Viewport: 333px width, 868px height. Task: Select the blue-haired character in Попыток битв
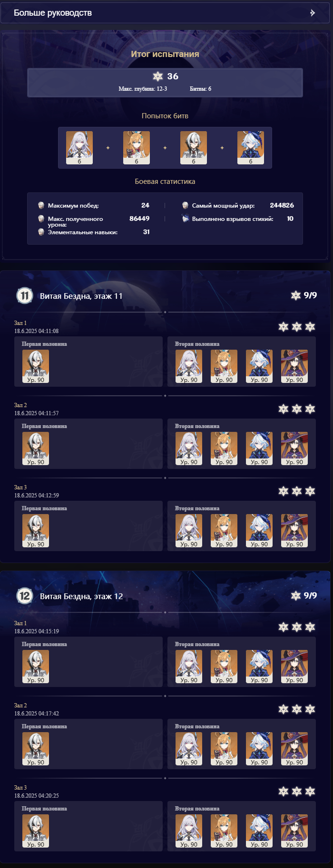coord(251,148)
